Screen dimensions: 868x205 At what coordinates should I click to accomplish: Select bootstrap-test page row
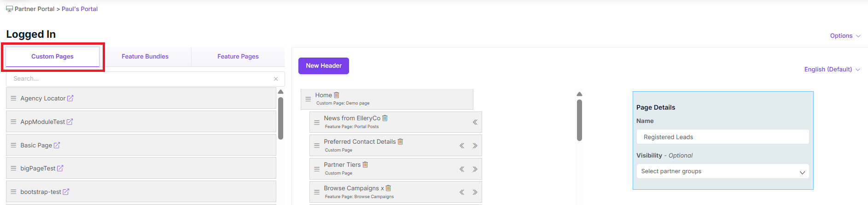click(x=141, y=192)
